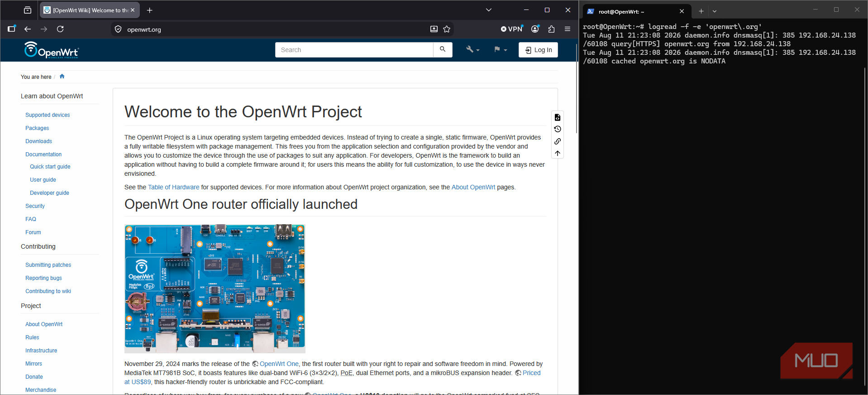
Task: Reload the openwrt.org page
Action: point(60,29)
